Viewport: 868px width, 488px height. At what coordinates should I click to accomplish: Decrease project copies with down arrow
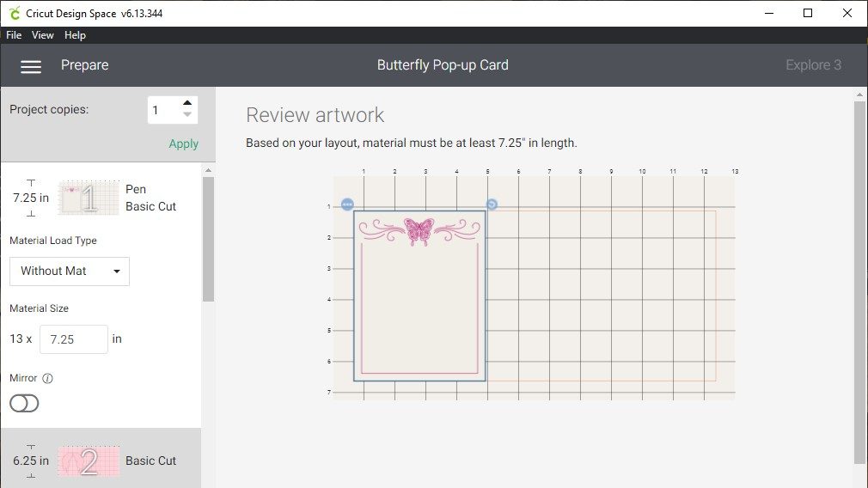[187, 114]
